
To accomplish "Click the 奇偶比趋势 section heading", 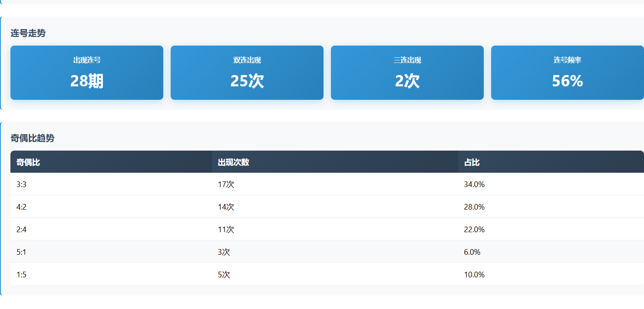I will point(33,138).
